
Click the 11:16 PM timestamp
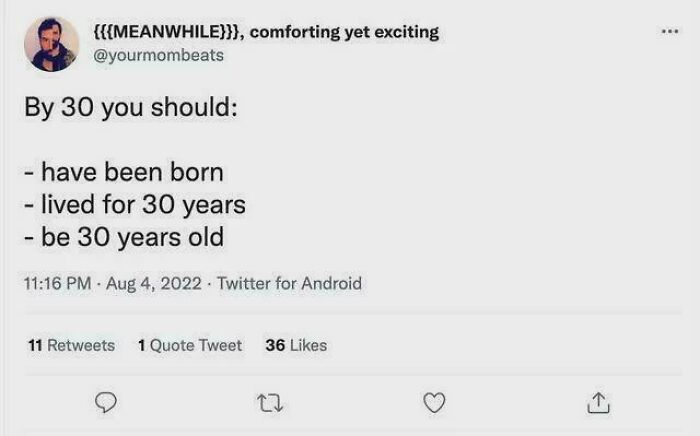click(56, 284)
